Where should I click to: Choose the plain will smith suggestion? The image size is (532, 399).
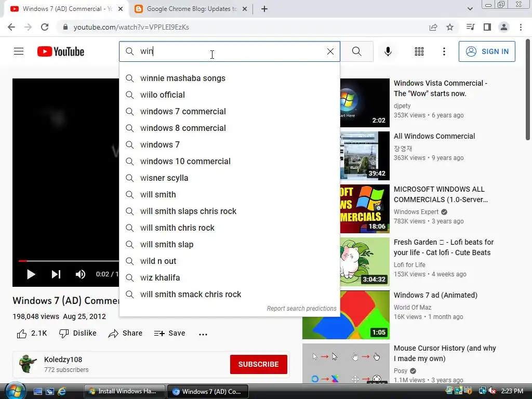coord(229,194)
